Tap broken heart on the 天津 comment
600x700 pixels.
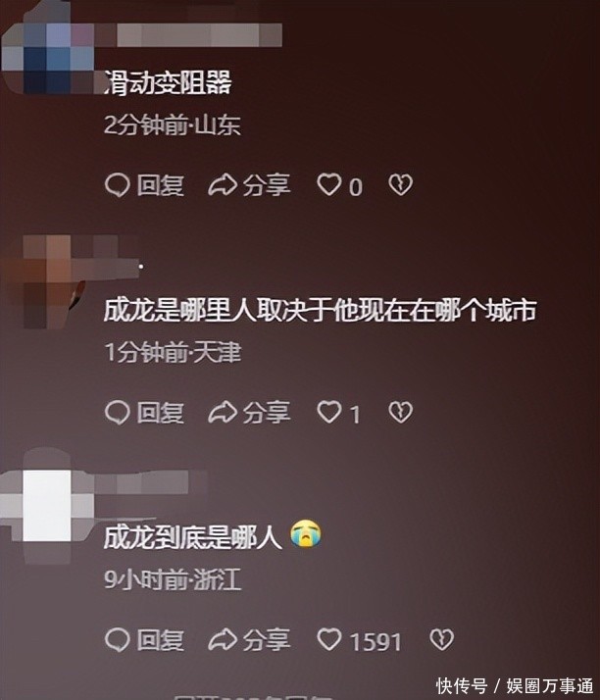click(400, 412)
